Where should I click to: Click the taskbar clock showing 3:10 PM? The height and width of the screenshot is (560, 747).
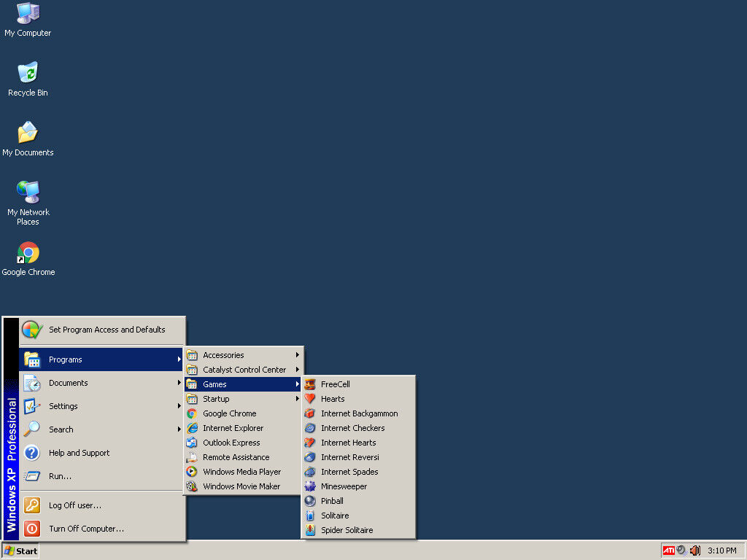[x=721, y=551]
